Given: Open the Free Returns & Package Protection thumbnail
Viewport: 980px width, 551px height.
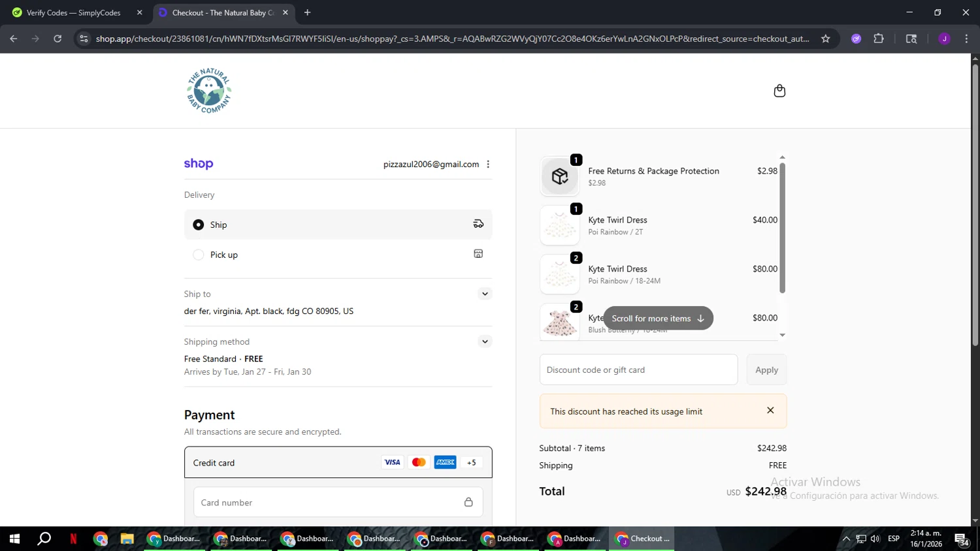Looking at the screenshot, I should 560,176.
